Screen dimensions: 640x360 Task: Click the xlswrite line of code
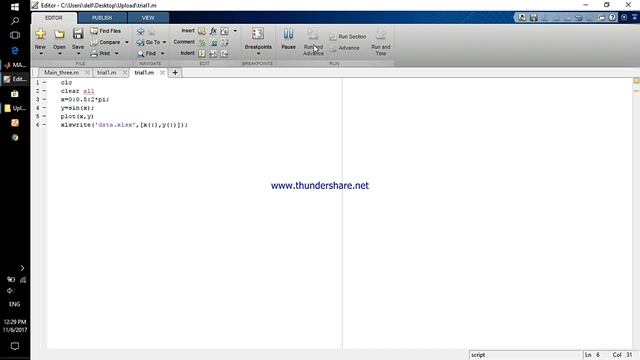[x=124, y=125]
